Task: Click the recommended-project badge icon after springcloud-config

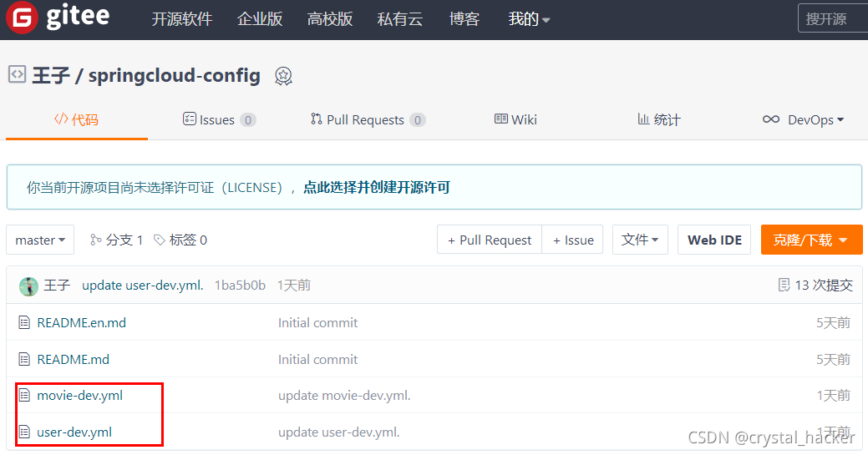Action: 283,76
